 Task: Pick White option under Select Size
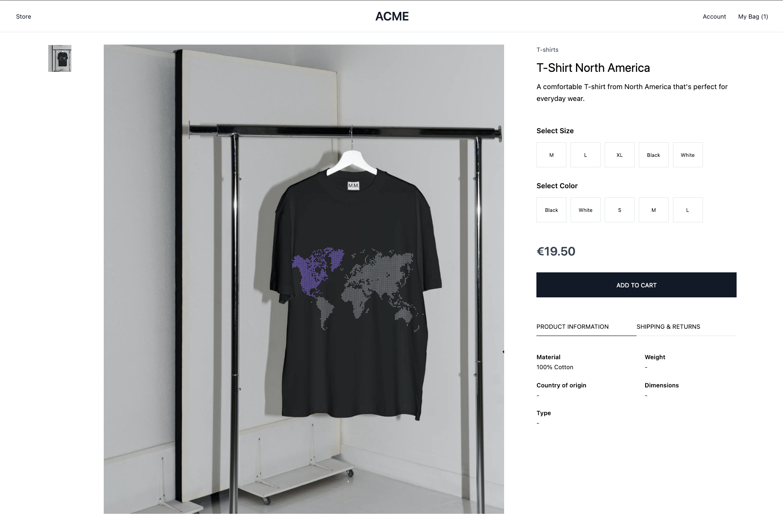[x=688, y=155]
